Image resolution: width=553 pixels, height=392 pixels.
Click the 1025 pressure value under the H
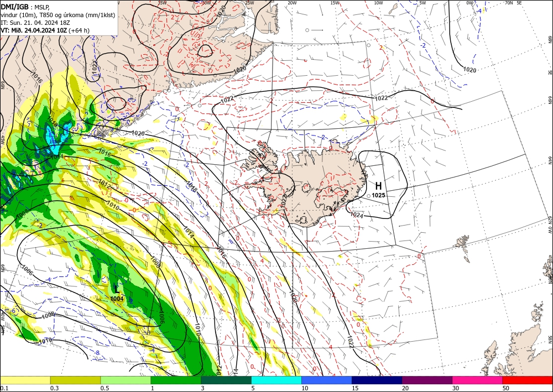pos(378,195)
